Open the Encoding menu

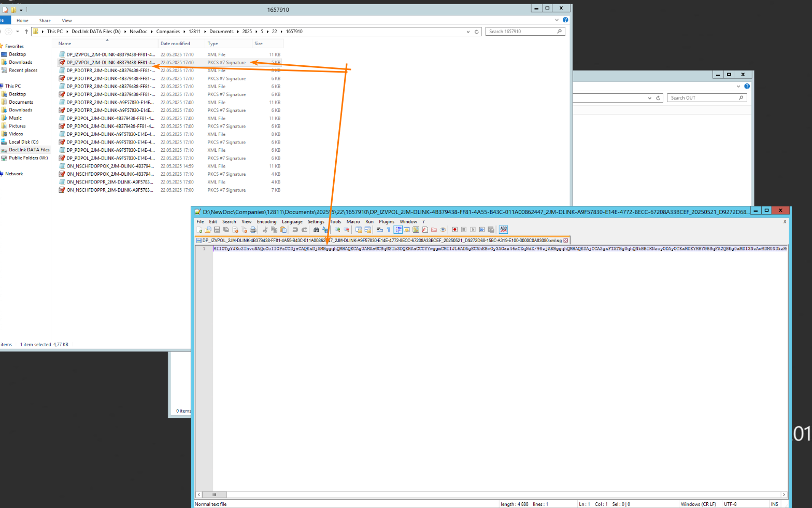pos(266,221)
